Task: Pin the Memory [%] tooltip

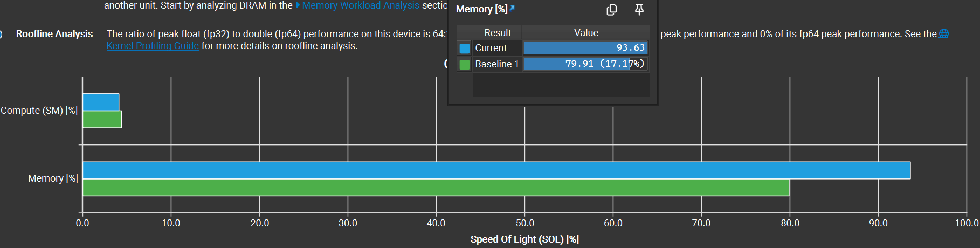Action: (639, 10)
